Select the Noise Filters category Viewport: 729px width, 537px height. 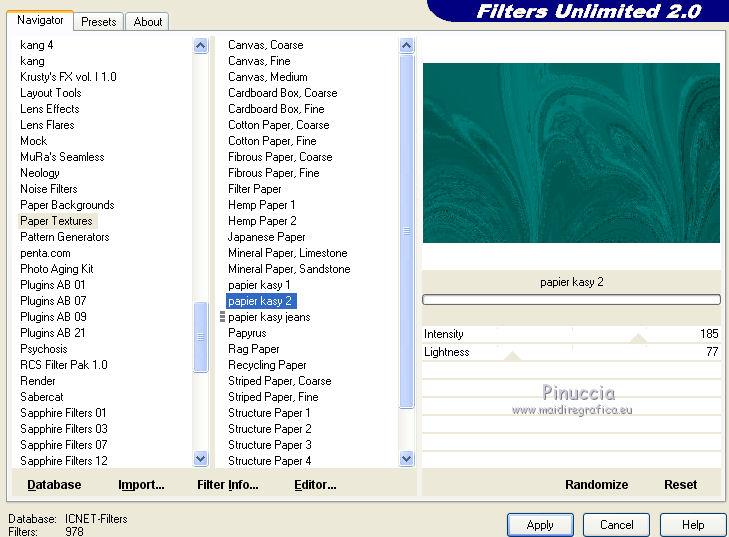pyautogui.click(x=49, y=189)
